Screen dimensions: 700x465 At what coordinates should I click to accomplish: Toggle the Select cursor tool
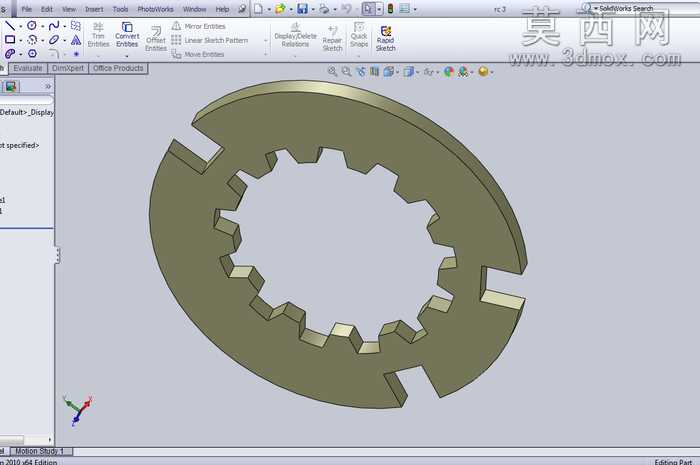(x=368, y=8)
